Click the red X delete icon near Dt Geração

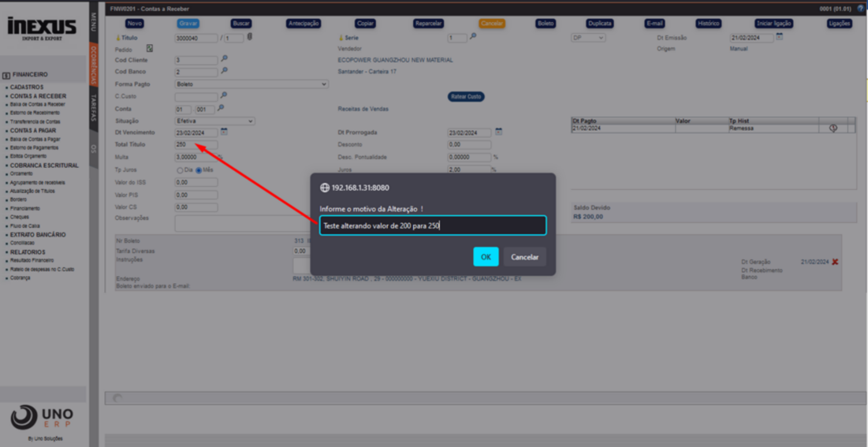click(x=835, y=262)
